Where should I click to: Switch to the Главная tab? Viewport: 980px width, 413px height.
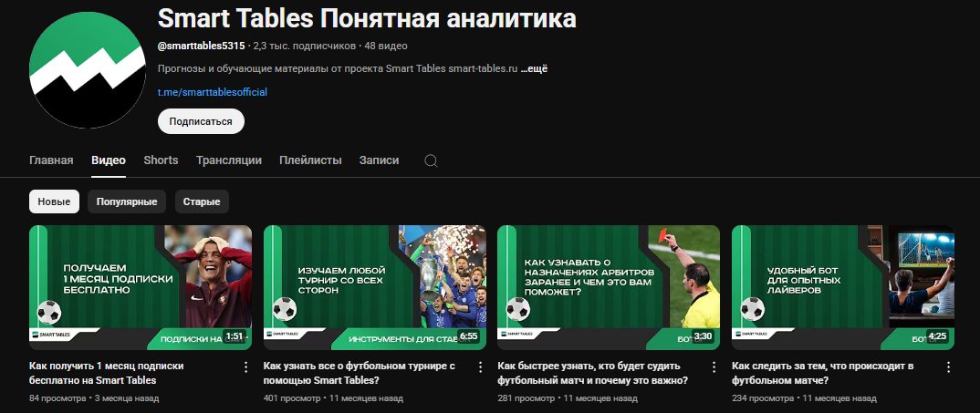click(x=51, y=160)
